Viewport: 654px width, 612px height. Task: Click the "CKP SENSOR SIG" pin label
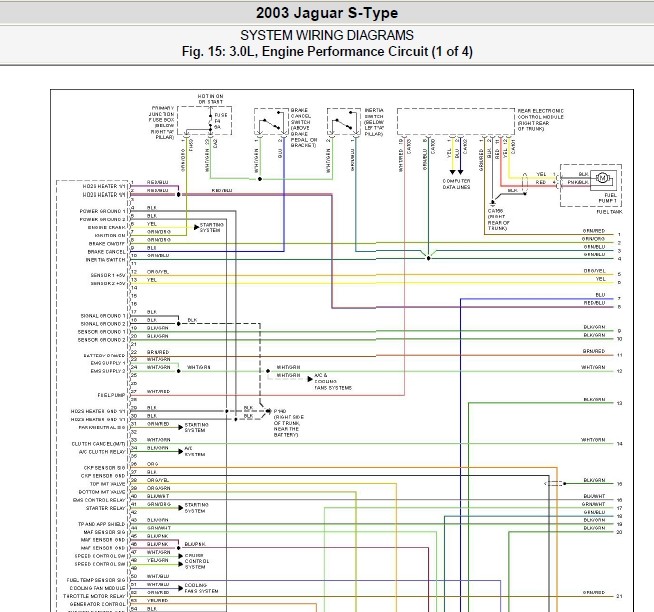[104, 468]
